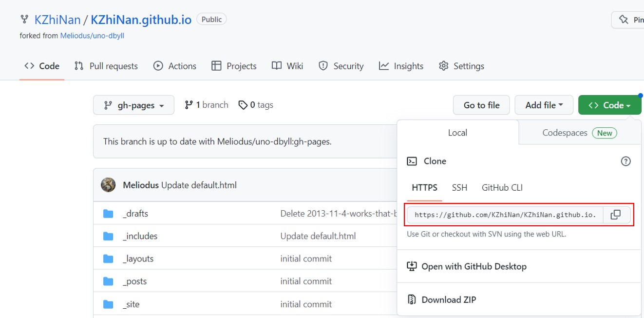Image resolution: width=644 pixels, height=318 pixels.
Task: Open the gh-pages branch dropdown
Action: coord(133,105)
